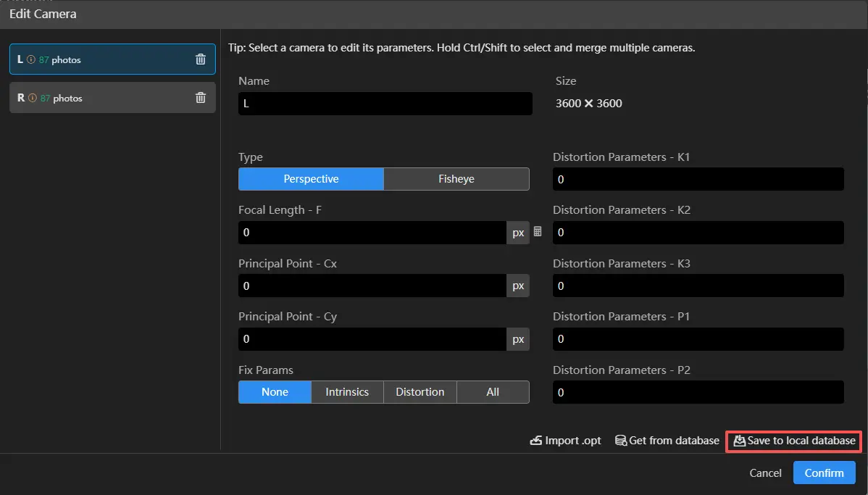Image resolution: width=868 pixels, height=495 pixels.
Task: Click the Distortion Parameters - K1 field
Action: pos(698,179)
